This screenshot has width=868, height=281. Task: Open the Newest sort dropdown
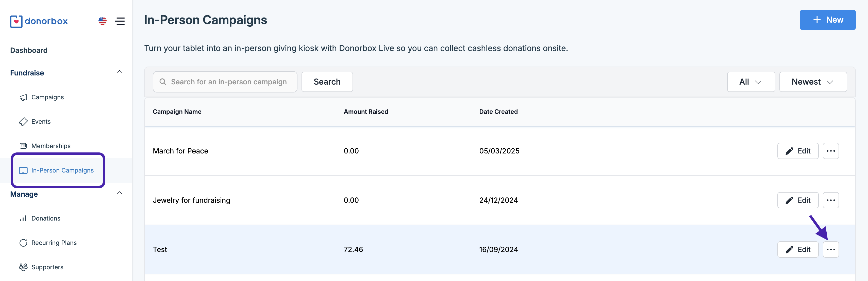click(813, 82)
